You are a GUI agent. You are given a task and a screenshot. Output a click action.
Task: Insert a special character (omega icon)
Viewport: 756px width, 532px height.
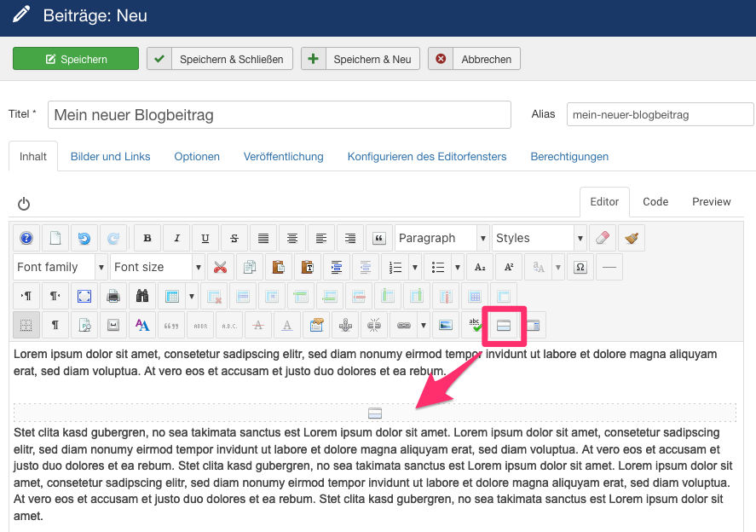click(580, 267)
